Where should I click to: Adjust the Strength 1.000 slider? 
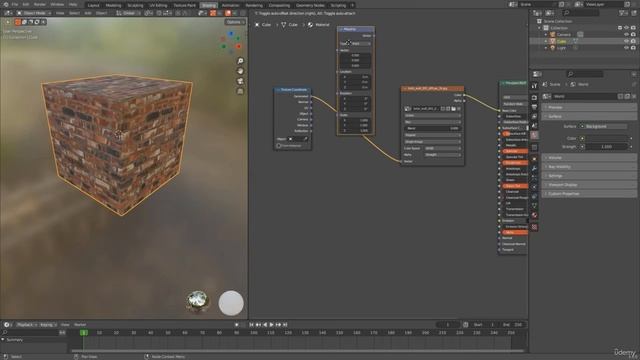click(x=606, y=147)
